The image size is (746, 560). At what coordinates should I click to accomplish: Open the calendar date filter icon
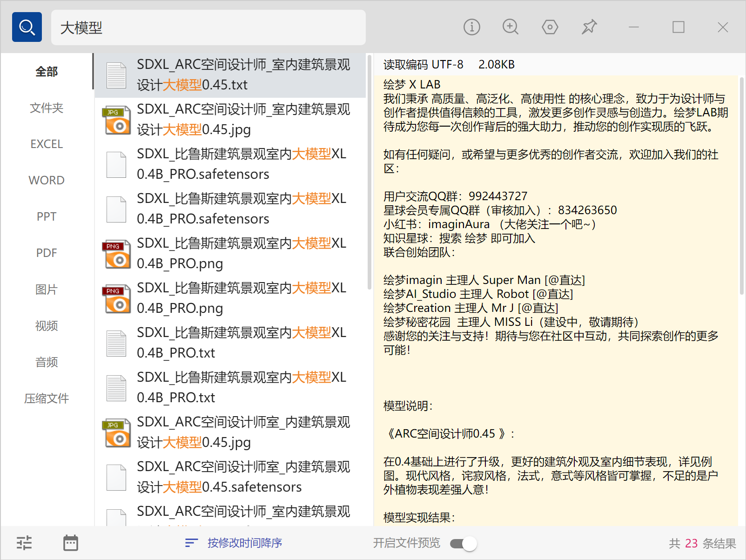point(70,543)
